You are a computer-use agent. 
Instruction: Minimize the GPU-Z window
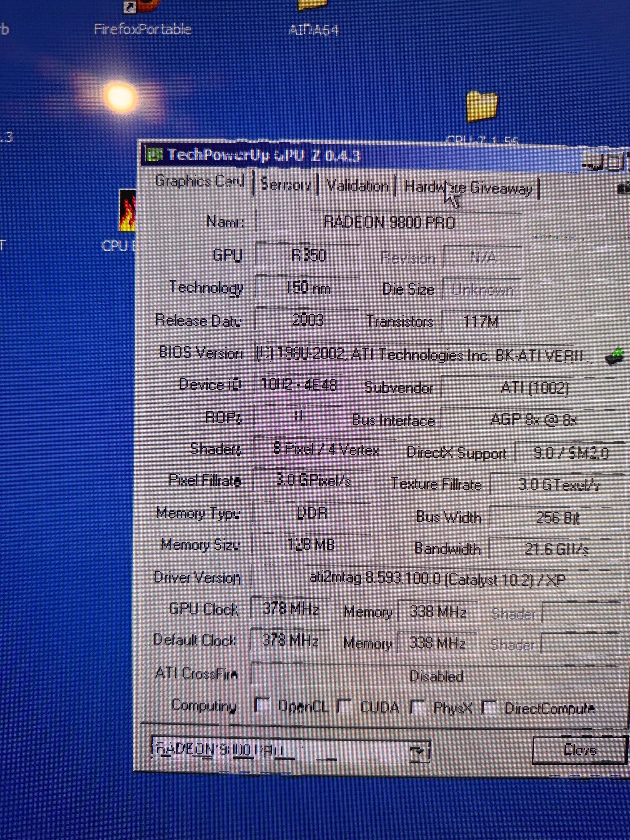pyautogui.click(x=592, y=162)
